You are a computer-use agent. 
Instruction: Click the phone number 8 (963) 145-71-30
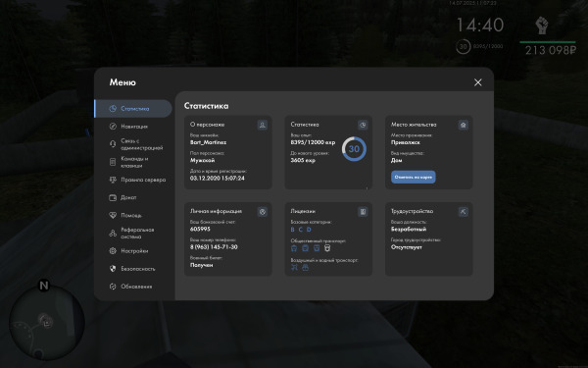tap(214, 247)
